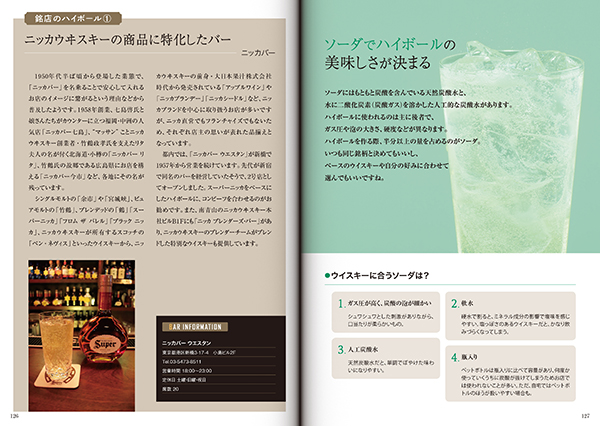The image size is (600, 426).
Task: Click card 1 title ガス圧が高く、炭酸の泡が細かい
Action: click(390, 303)
